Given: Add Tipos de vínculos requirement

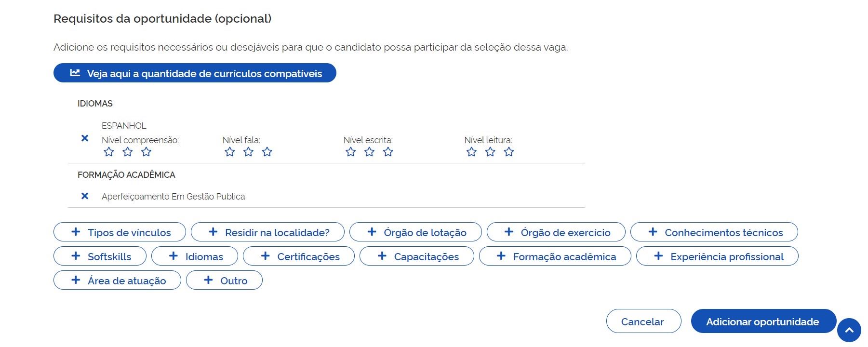Looking at the screenshot, I should 120,232.
